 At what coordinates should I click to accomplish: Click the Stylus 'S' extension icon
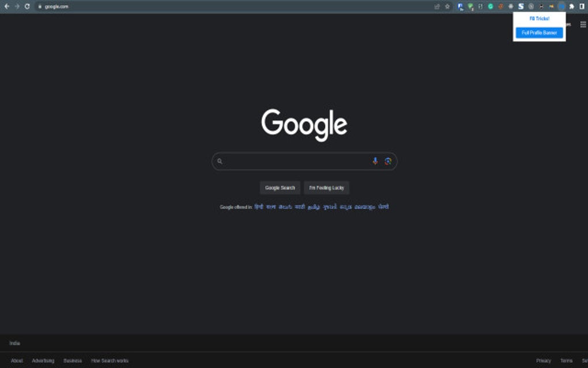tap(521, 6)
